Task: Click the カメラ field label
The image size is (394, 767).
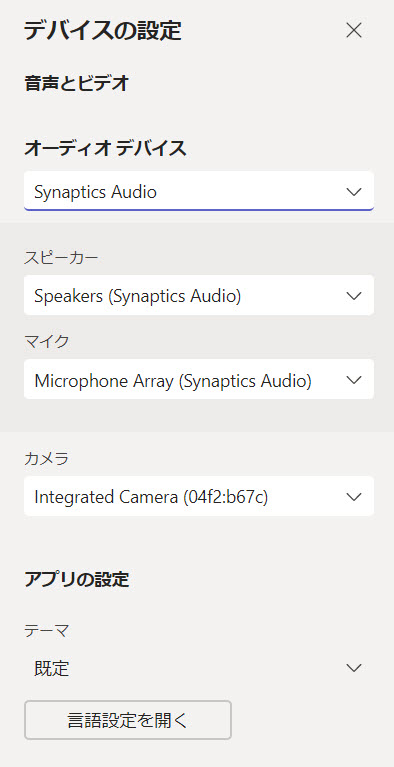Action: pos(46,458)
